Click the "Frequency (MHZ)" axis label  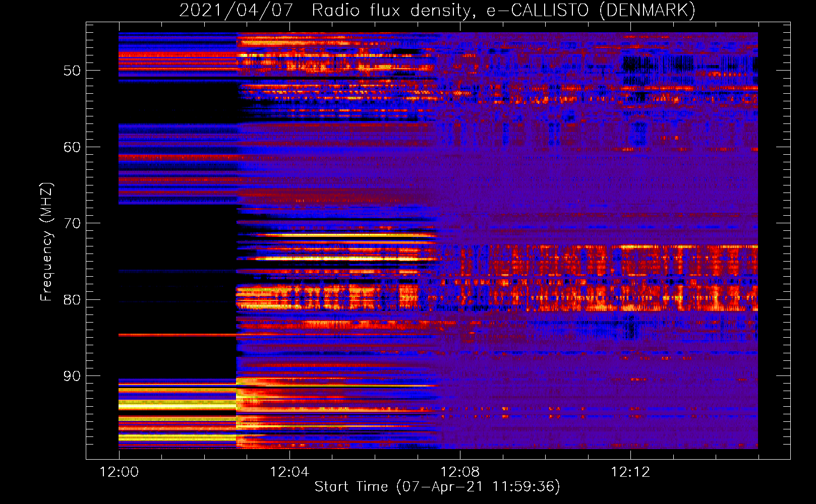(46, 241)
